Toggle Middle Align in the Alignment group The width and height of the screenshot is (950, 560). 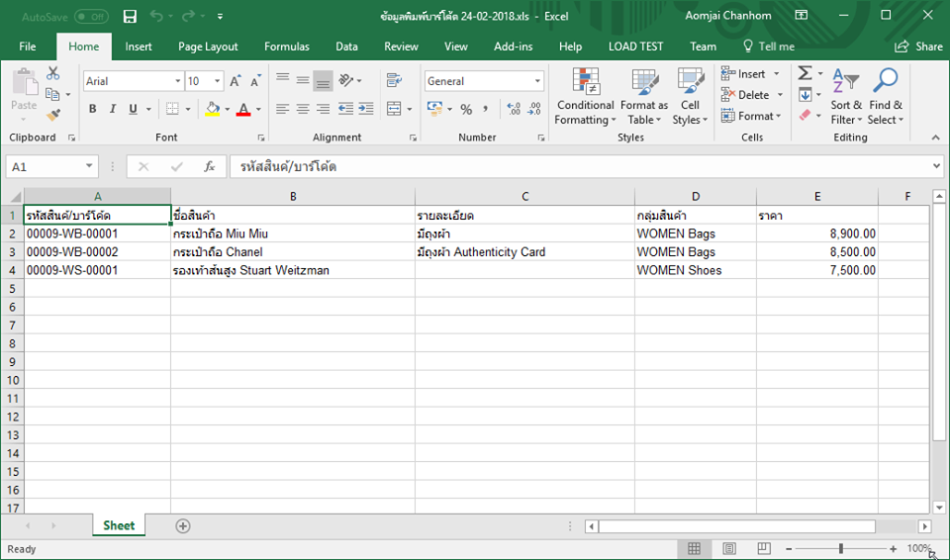click(x=303, y=80)
